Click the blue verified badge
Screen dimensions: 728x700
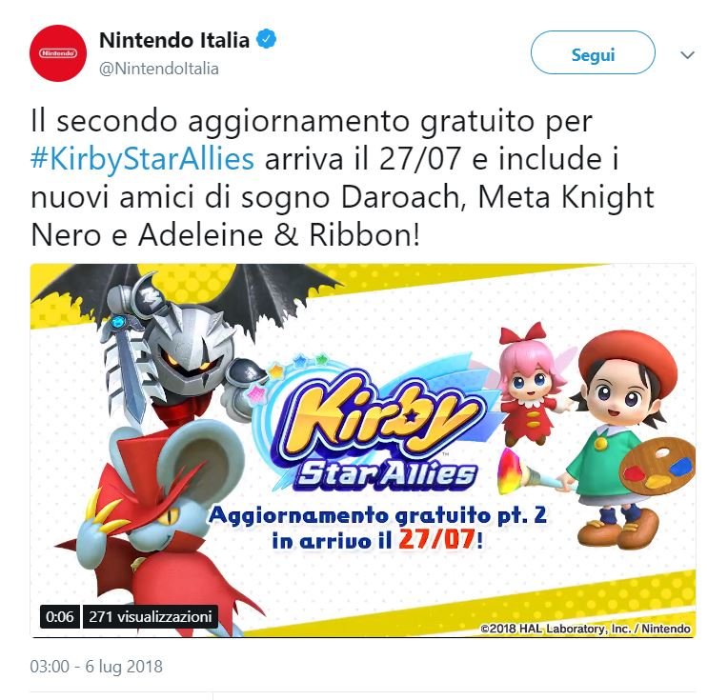(x=267, y=40)
